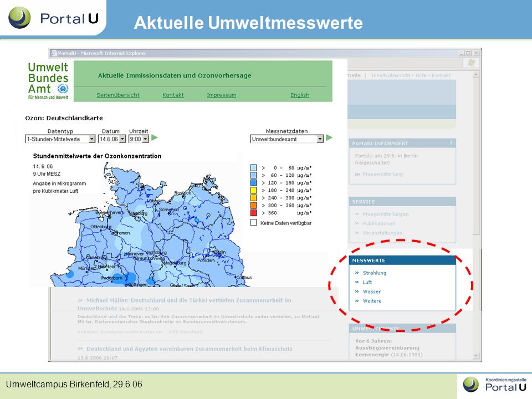Click Cottbus on the ozone map

click(244, 278)
